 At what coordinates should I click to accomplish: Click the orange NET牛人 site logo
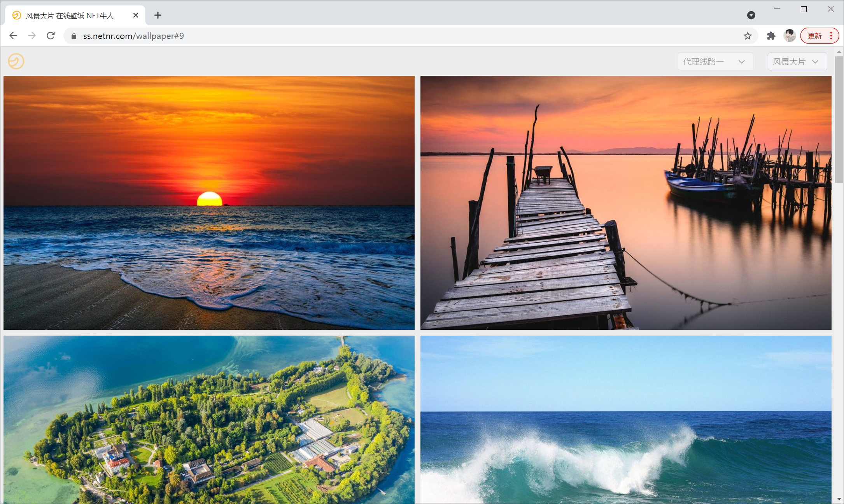point(16,61)
